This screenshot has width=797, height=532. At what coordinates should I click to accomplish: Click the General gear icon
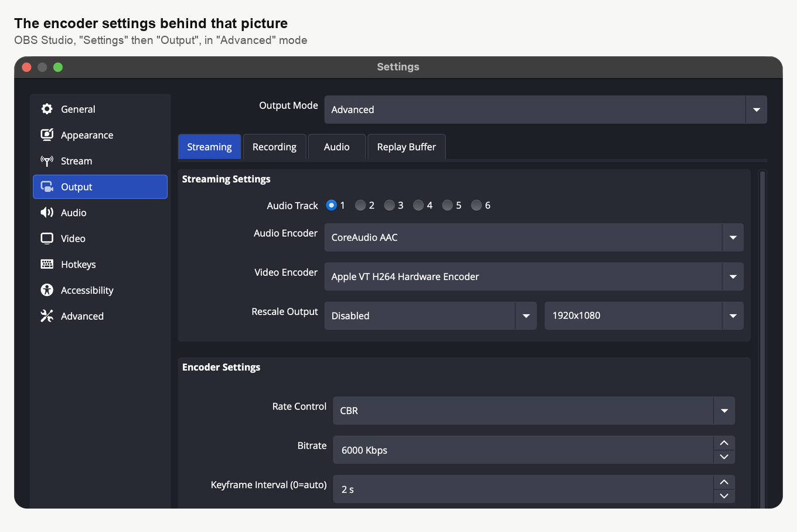pos(47,109)
